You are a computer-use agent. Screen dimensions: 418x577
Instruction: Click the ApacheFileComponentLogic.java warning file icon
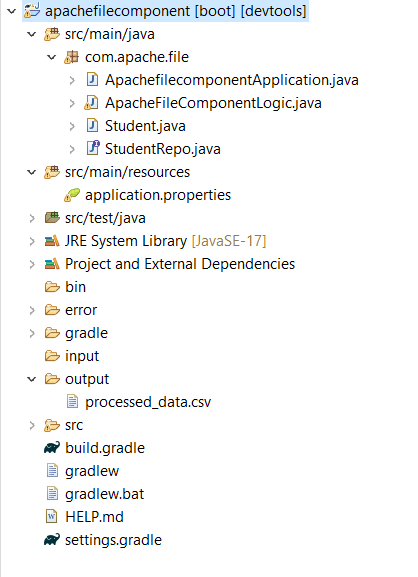(x=92, y=103)
